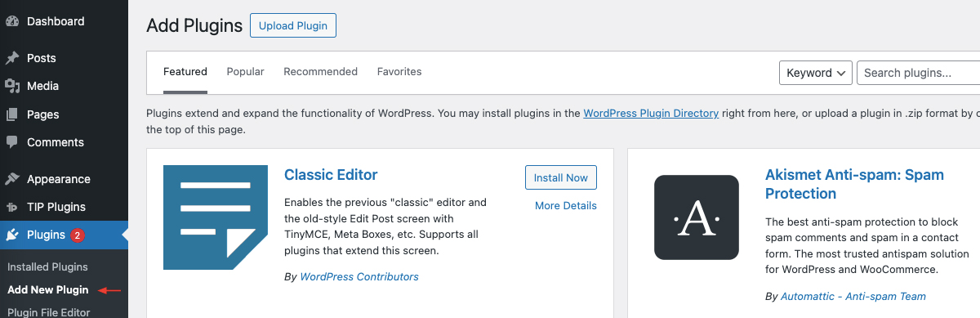The image size is (980, 318).
Task: Click the plugins update badge showing 2
Action: [78, 235]
